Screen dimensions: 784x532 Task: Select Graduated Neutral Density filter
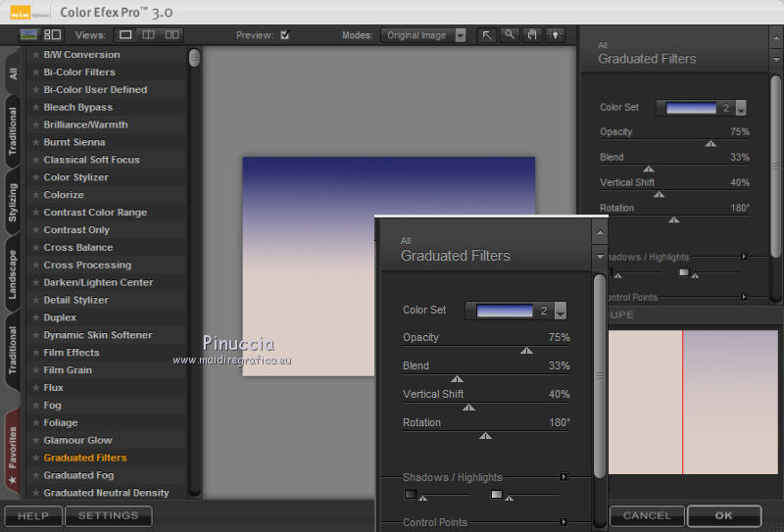coord(106,493)
